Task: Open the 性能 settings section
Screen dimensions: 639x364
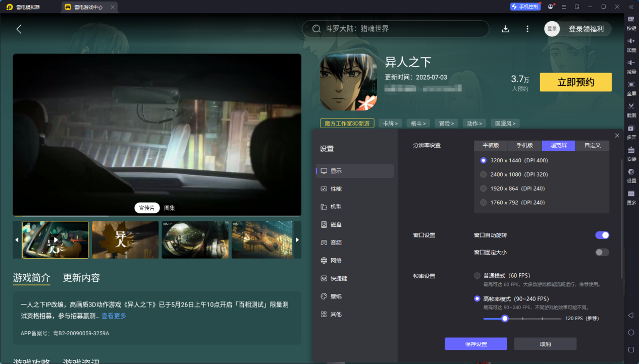Action: click(x=336, y=189)
